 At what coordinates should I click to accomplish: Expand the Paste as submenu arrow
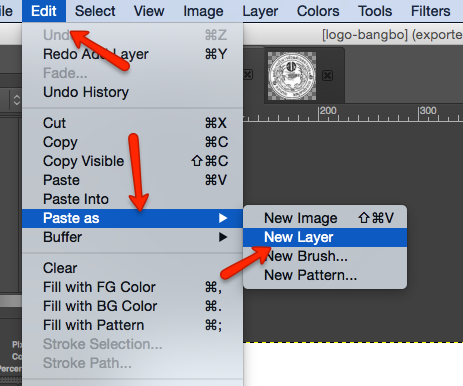pyautogui.click(x=223, y=218)
